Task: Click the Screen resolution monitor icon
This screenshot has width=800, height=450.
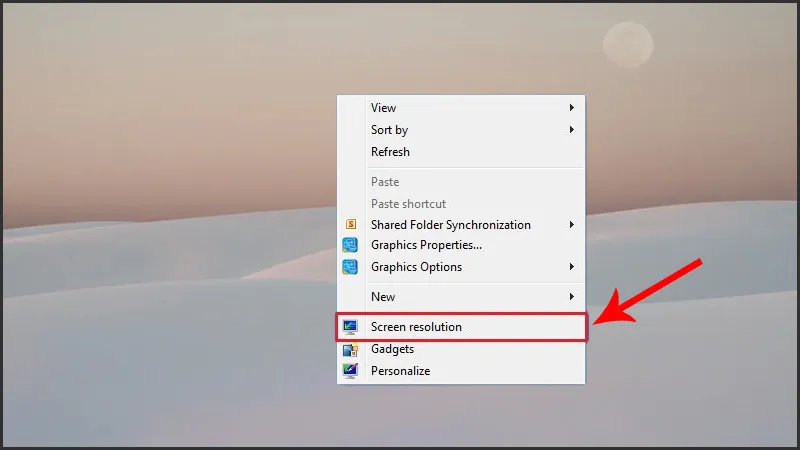Action: [x=350, y=327]
